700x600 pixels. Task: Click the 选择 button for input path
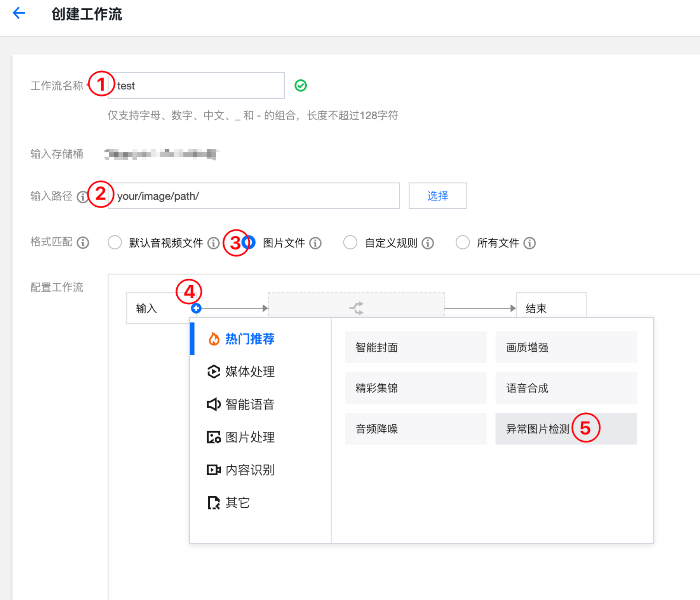(437, 196)
